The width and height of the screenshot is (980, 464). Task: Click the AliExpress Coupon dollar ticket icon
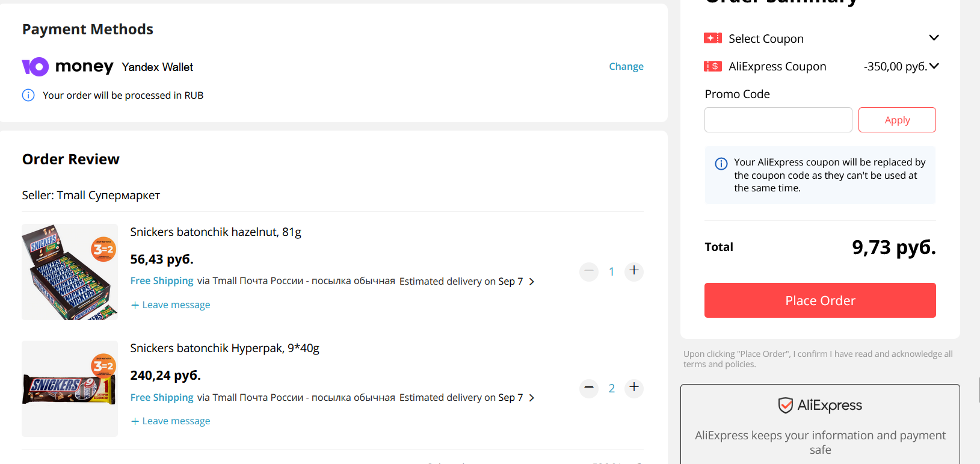coord(713,66)
